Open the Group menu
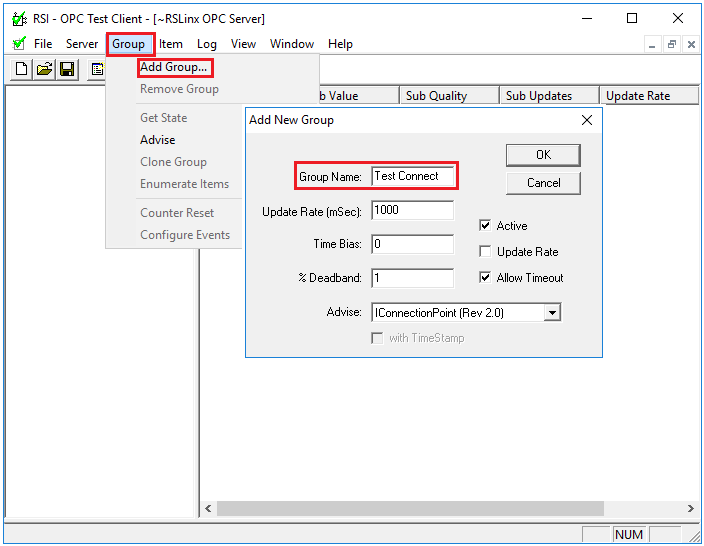This screenshot has width=704, height=546. [129, 44]
